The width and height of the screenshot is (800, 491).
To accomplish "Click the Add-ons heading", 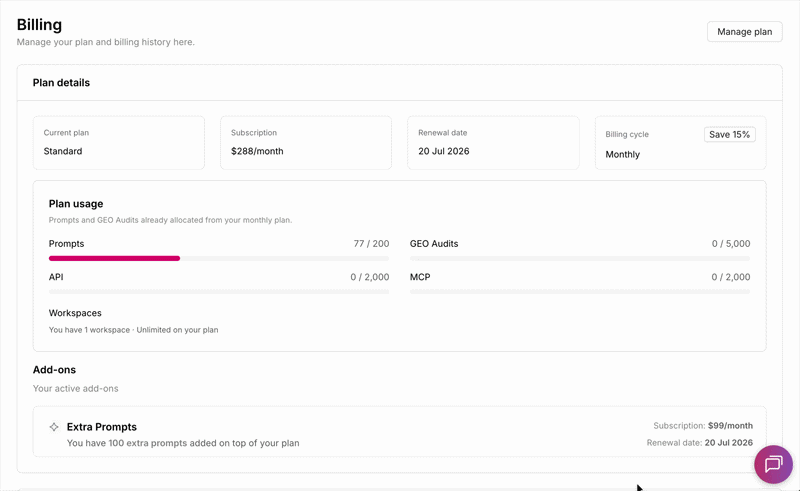I will point(54,370).
